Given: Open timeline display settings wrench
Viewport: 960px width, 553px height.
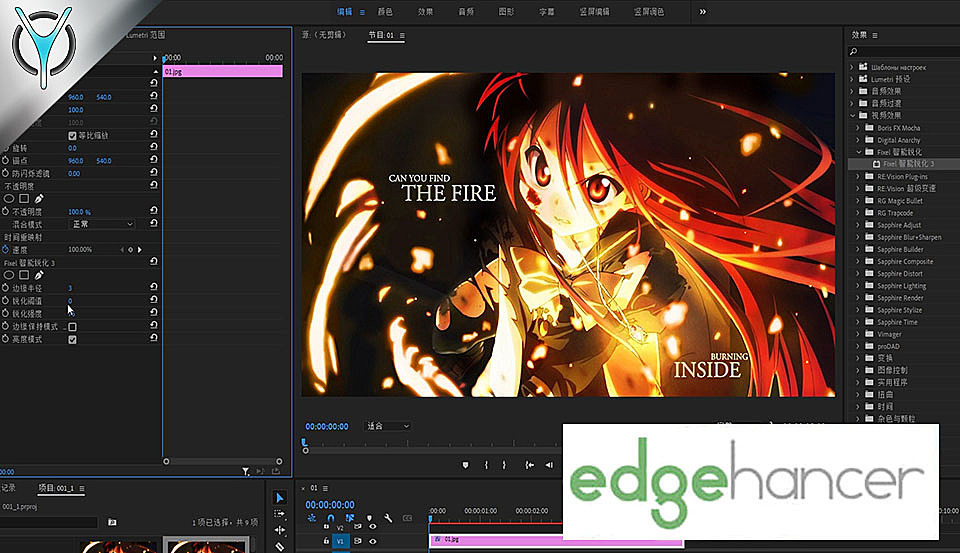Looking at the screenshot, I should [388, 518].
